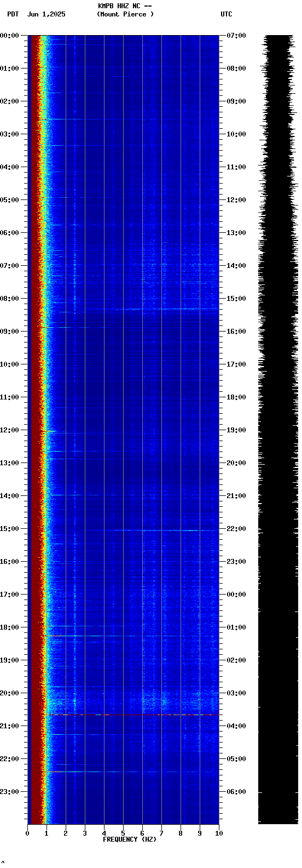The image size is (302, 868).
Task: Select the 02:00 label on the UTC axis
Action: click(x=236, y=660)
